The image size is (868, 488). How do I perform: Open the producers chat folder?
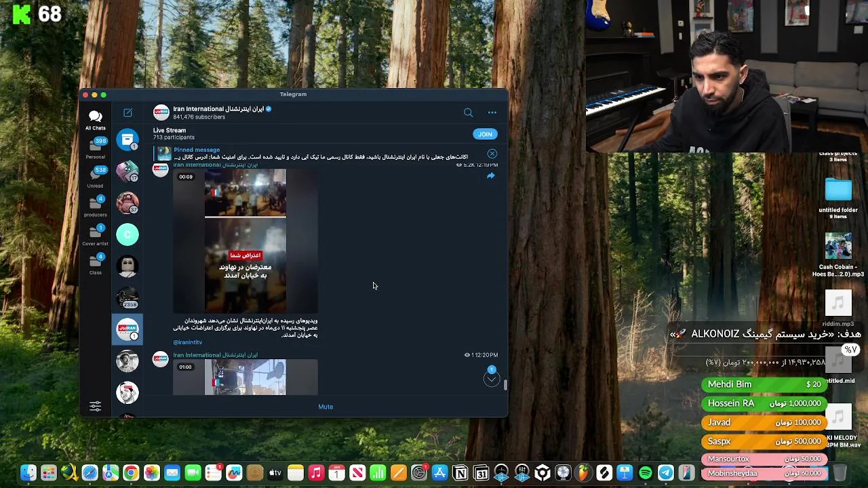click(96, 206)
